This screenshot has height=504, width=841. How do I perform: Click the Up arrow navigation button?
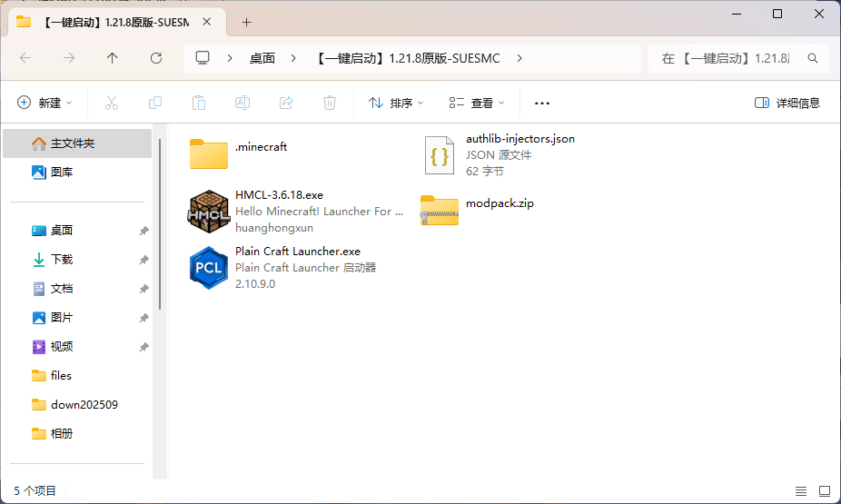click(x=113, y=58)
